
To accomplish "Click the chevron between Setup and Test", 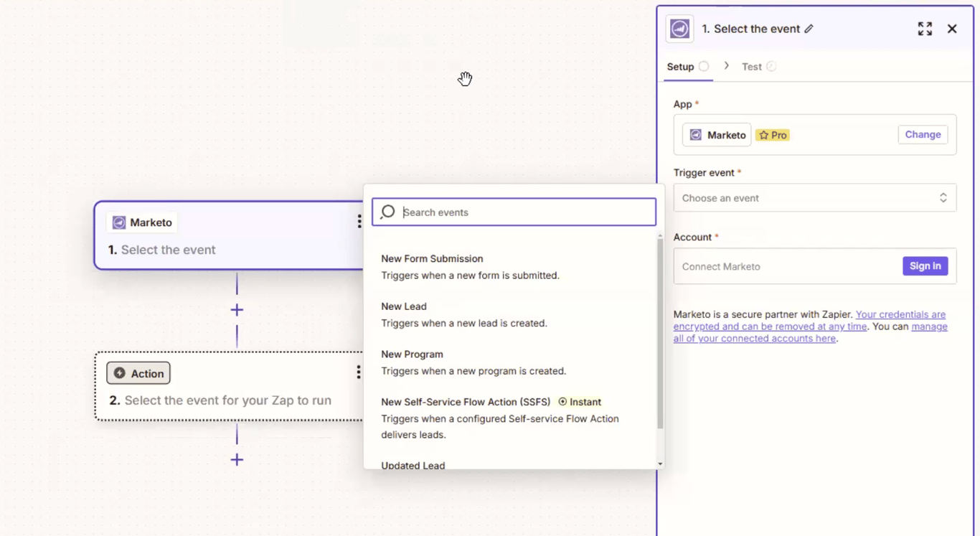I will [726, 66].
